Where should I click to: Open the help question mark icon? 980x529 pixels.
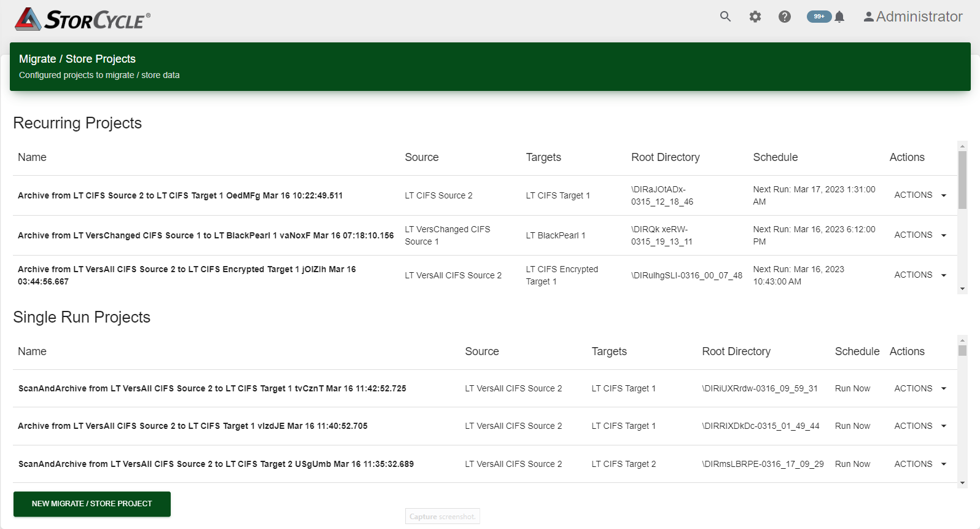tap(785, 17)
